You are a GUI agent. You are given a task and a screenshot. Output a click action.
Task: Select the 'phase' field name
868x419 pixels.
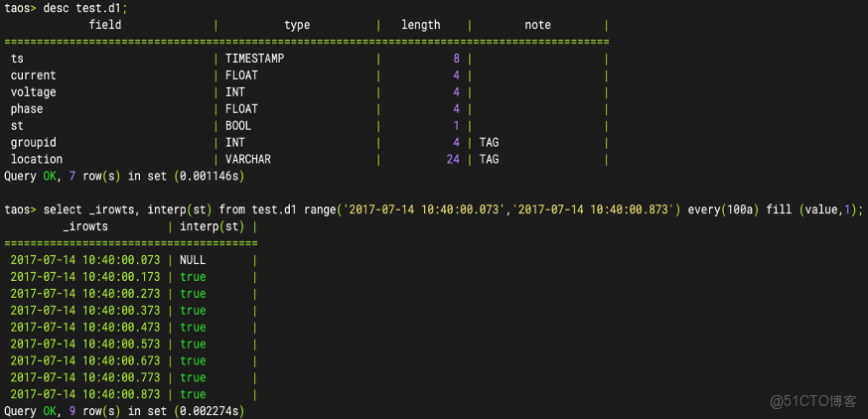tap(27, 109)
